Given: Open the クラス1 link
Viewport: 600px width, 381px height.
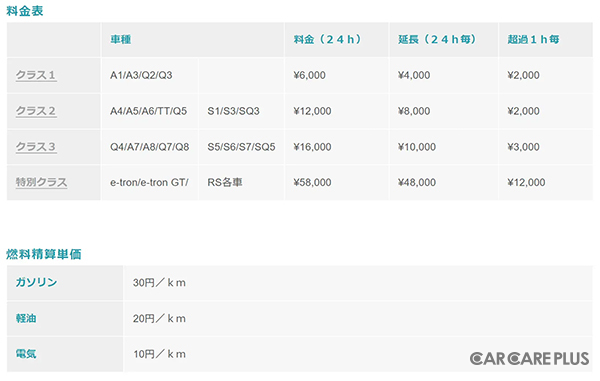Looking at the screenshot, I should 36,75.
